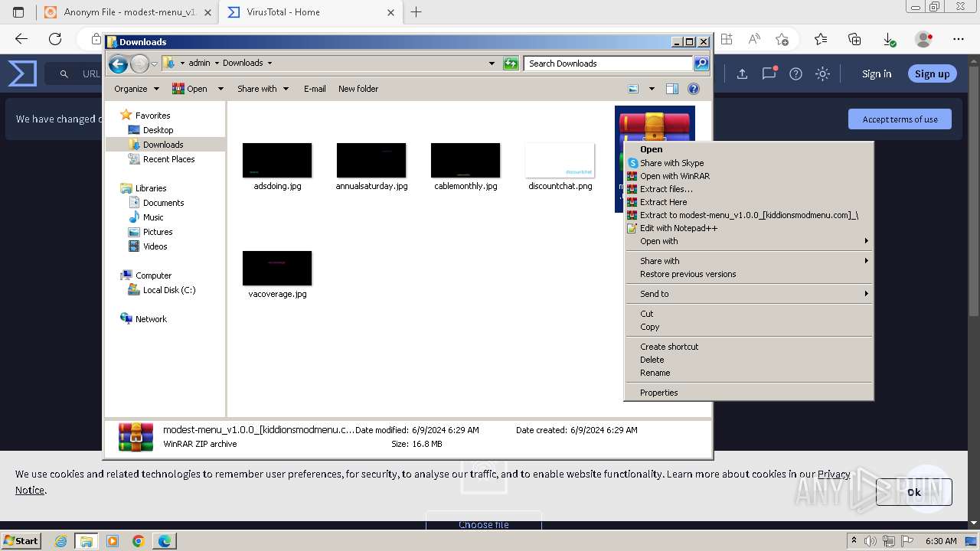Viewport: 980px width, 551px height.
Task: Switch to VirusTotal - Home browser tab
Action: [x=310, y=12]
